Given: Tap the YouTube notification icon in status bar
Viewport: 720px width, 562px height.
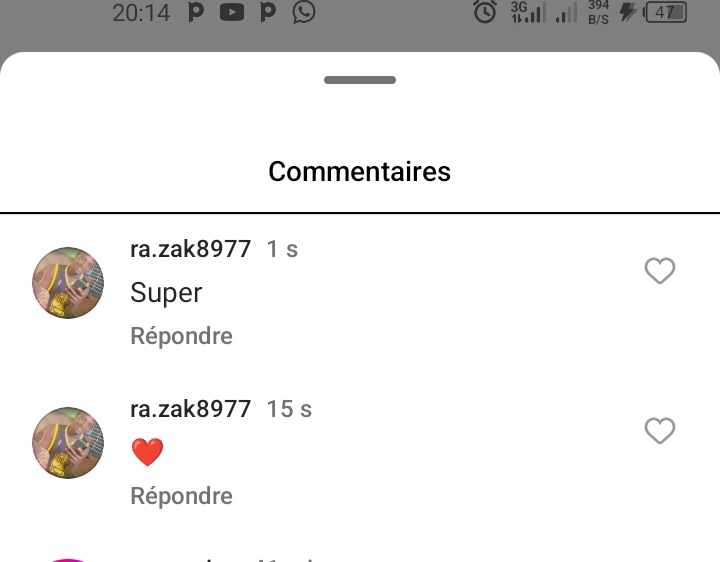Looking at the screenshot, I should point(232,12).
